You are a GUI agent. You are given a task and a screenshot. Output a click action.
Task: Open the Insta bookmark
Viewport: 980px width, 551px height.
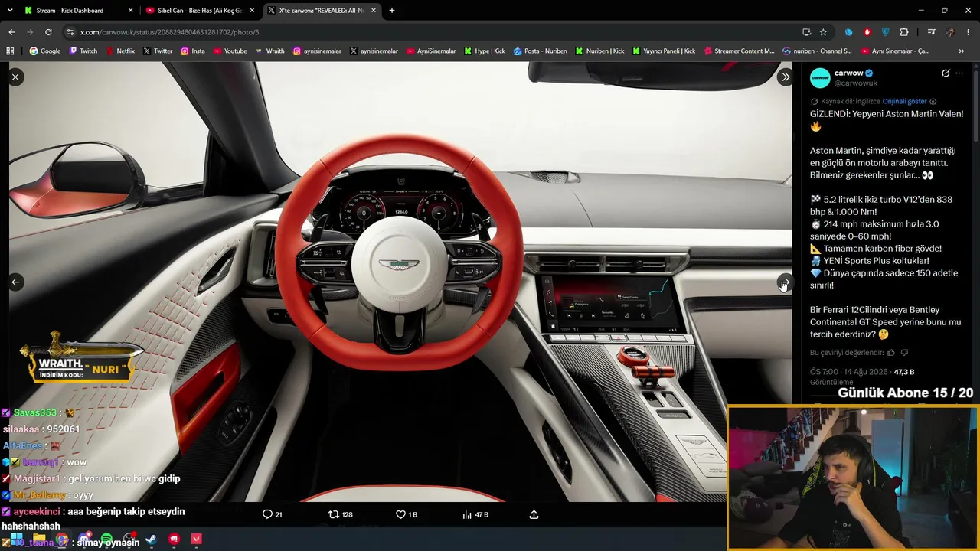click(x=193, y=51)
